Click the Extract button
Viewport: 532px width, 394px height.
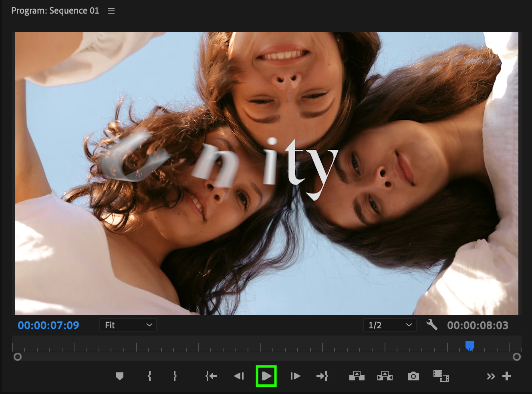[385, 376]
